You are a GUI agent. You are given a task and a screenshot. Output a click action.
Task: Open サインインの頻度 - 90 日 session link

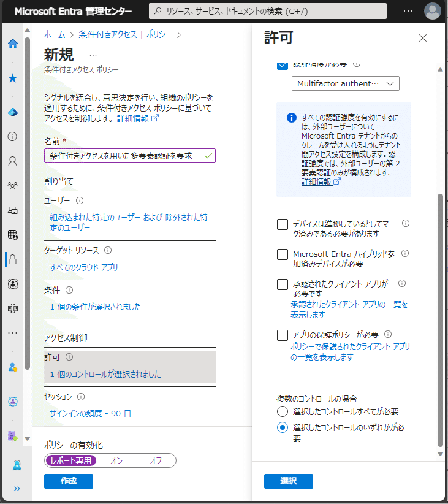point(90,413)
